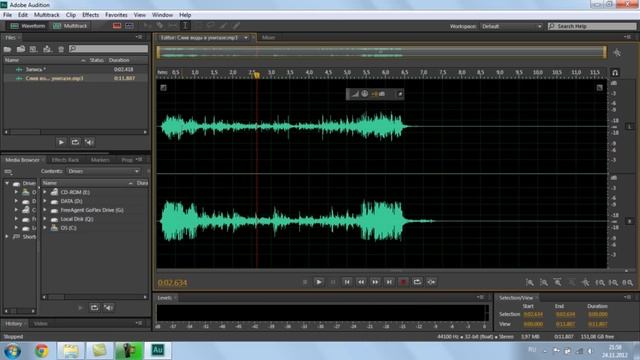Expand the Local Disk (Q:) entry
Screen dimensions: 640x360
(x=45, y=219)
